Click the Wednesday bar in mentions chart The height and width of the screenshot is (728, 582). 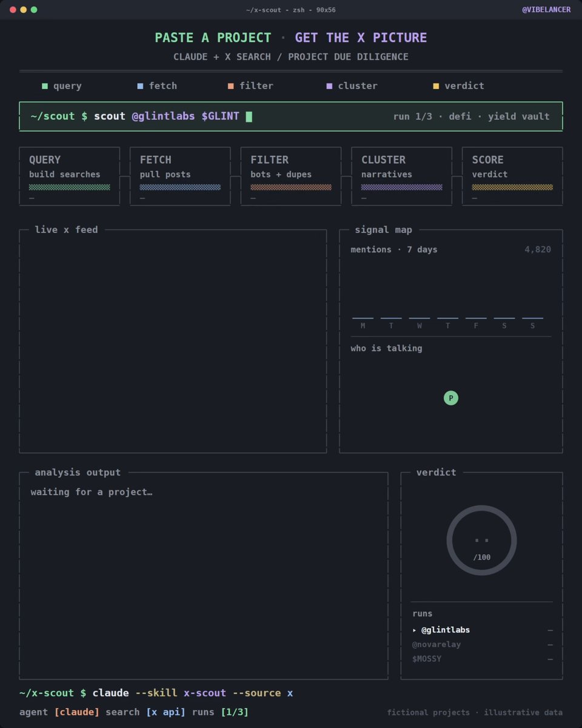[x=420, y=318]
